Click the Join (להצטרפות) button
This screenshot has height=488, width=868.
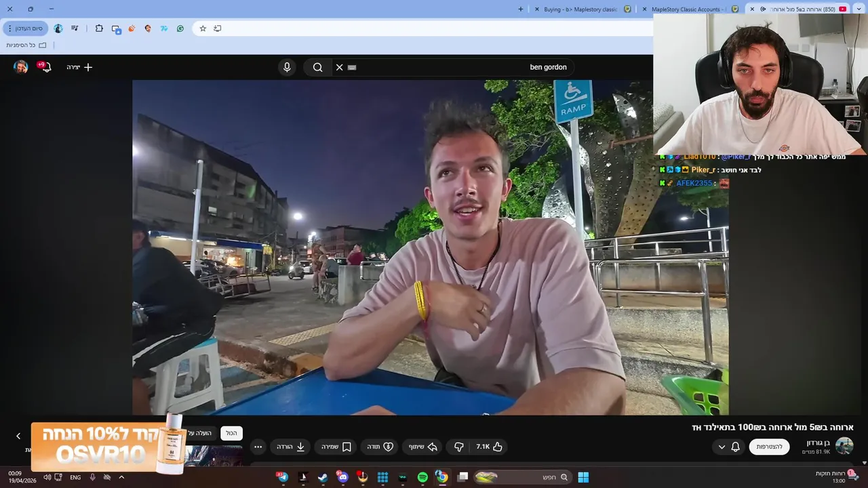click(x=769, y=447)
